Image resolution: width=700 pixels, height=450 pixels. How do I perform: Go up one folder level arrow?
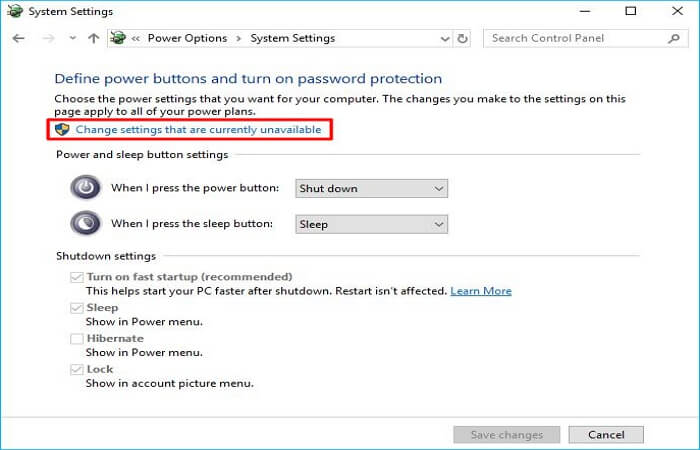93,38
